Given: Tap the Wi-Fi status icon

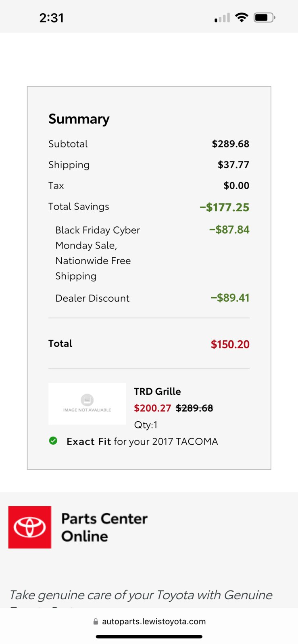Looking at the screenshot, I should tap(242, 17).
